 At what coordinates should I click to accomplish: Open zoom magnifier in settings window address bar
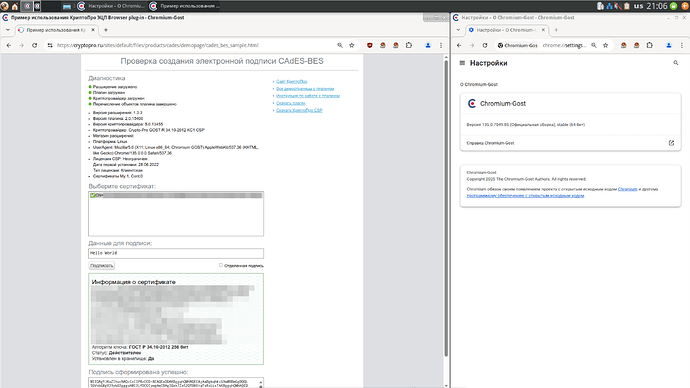click(594, 45)
